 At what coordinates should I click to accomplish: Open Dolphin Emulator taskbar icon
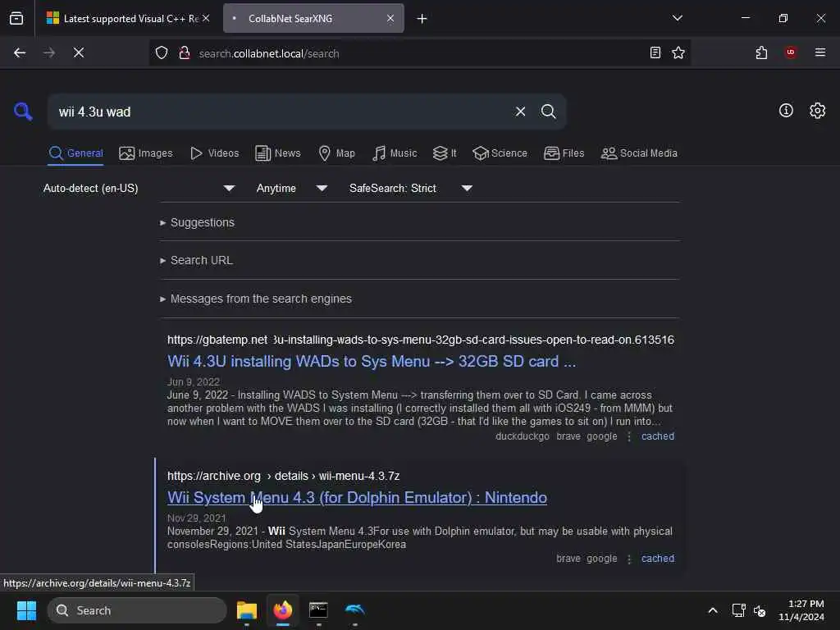[x=354, y=610]
